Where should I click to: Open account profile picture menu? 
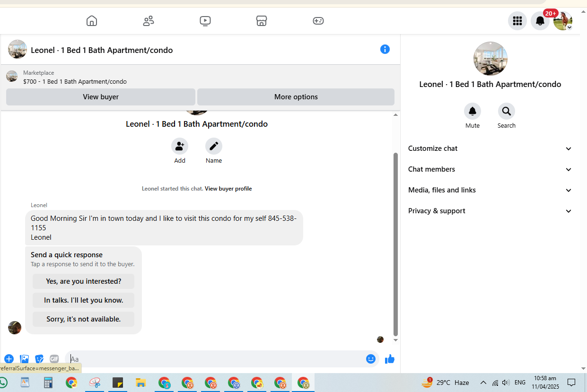pos(563,21)
